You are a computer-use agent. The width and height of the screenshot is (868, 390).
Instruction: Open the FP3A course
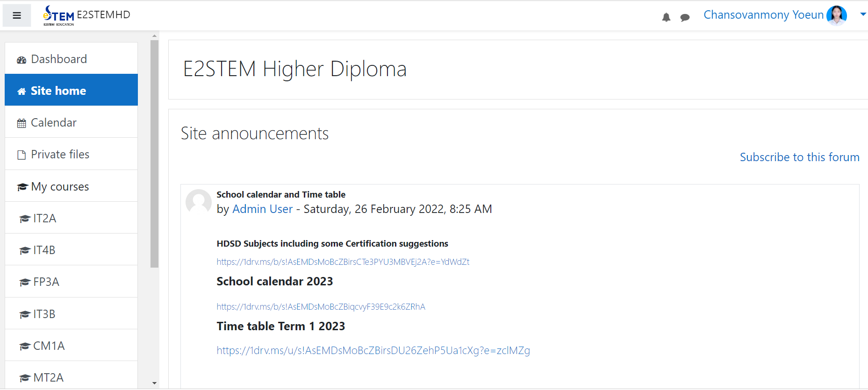click(46, 282)
